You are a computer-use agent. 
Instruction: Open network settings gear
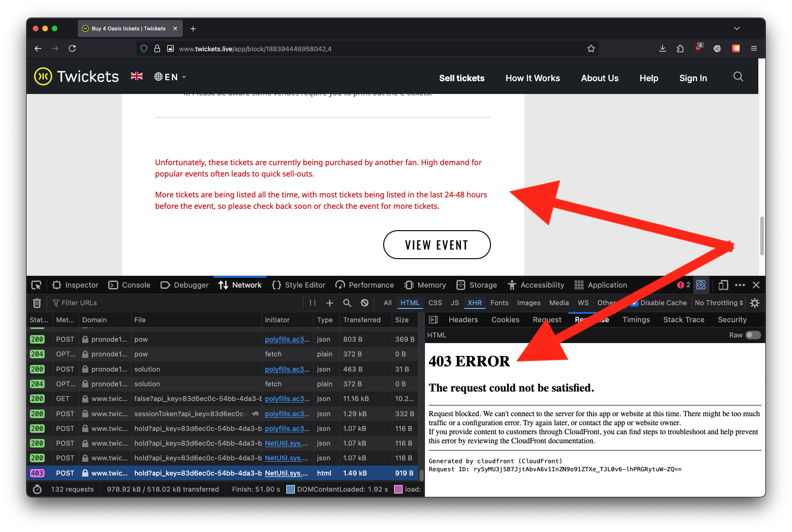tap(754, 303)
